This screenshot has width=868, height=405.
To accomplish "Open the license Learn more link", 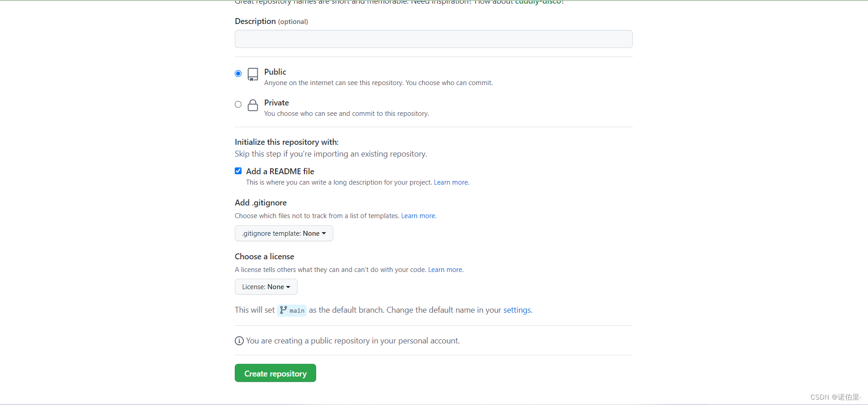I will [x=445, y=270].
